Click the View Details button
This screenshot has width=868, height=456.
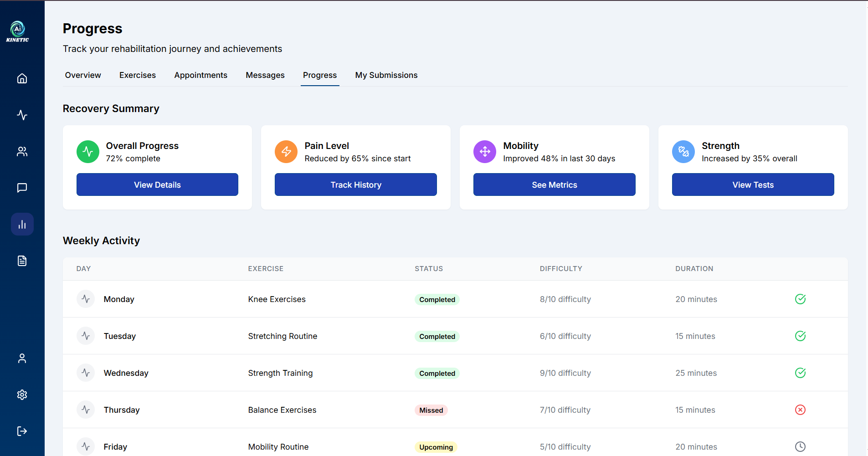(157, 184)
